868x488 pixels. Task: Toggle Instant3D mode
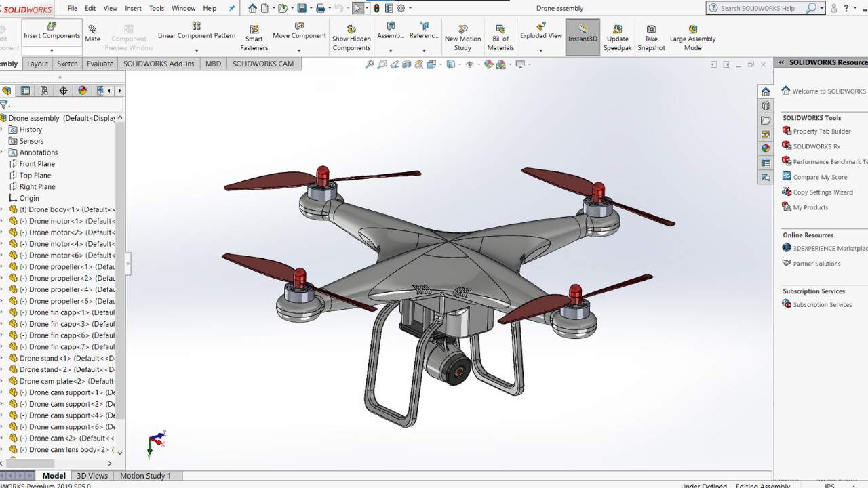[x=583, y=37]
